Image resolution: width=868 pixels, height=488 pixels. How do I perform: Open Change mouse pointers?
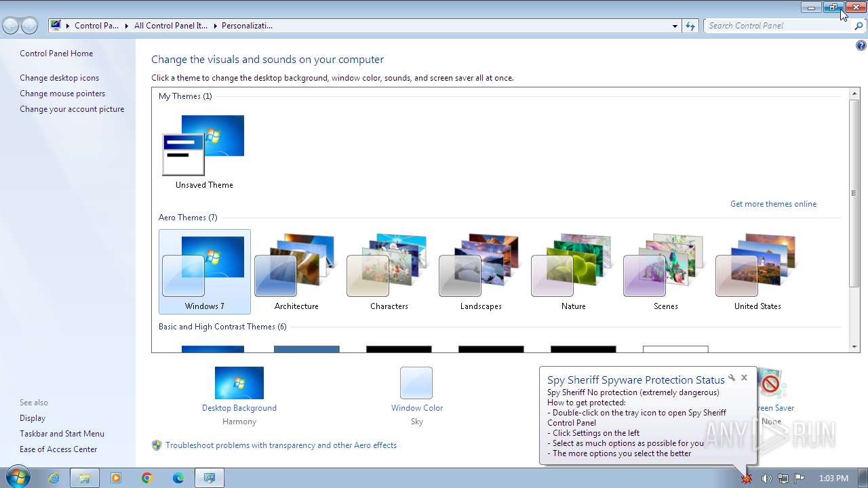point(62,94)
